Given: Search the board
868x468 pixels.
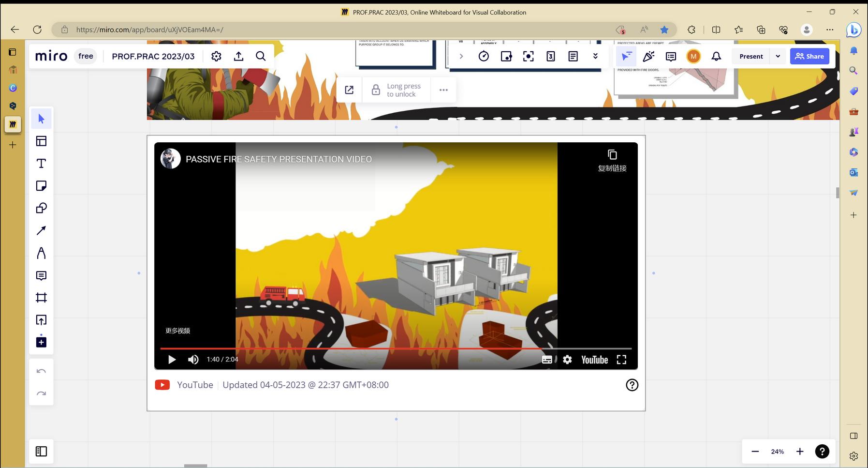Looking at the screenshot, I should tap(261, 56).
